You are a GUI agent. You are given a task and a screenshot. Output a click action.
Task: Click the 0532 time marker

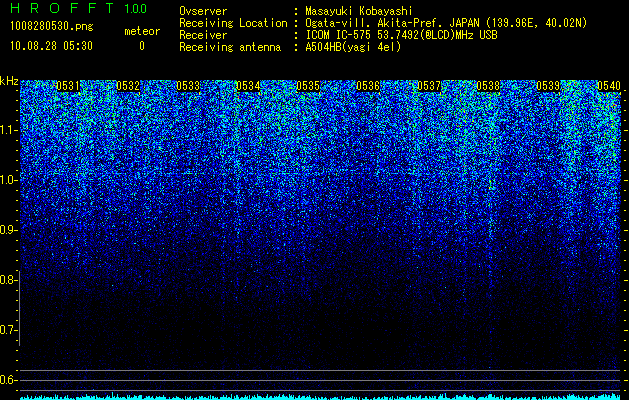click(128, 86)
